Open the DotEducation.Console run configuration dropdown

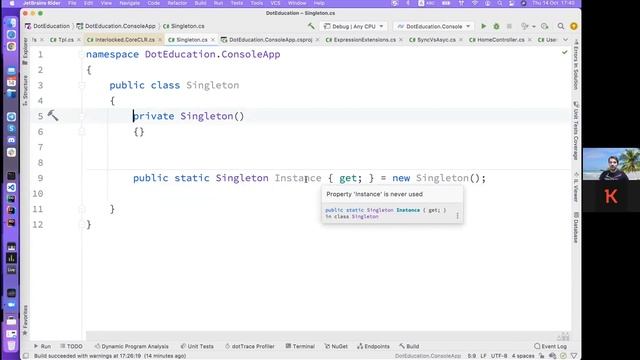click(x=434, y=26)
